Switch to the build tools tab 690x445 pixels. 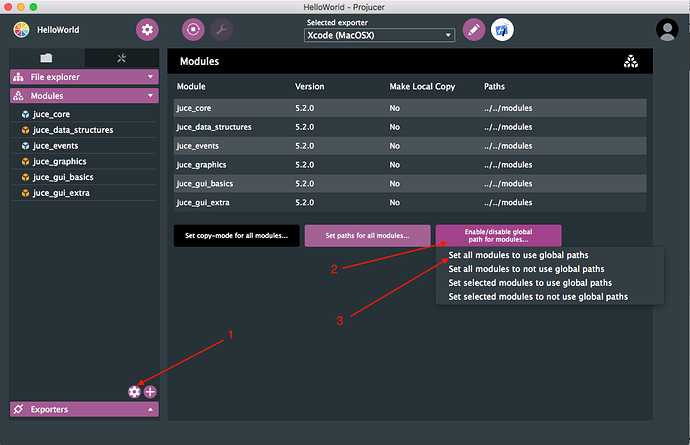tap(121, 58)
